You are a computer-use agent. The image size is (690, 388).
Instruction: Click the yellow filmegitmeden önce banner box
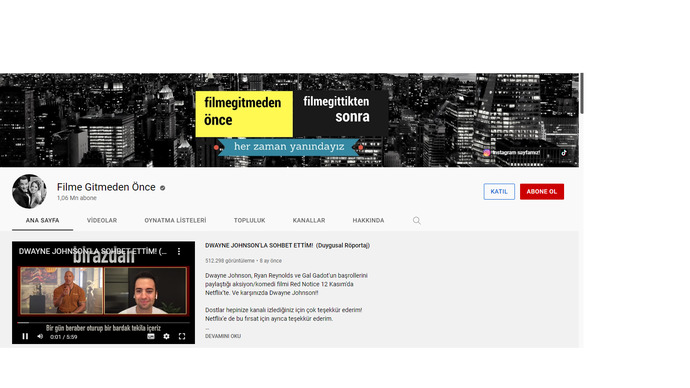coord(244,114)
